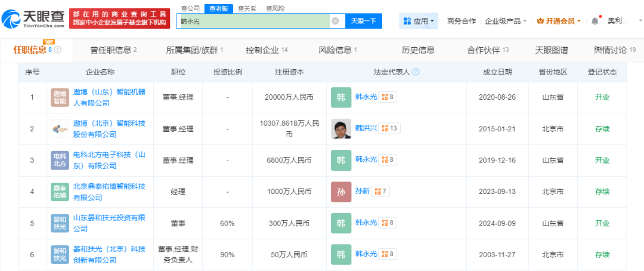Open the 曾任职信息 tab

[113, 50]
